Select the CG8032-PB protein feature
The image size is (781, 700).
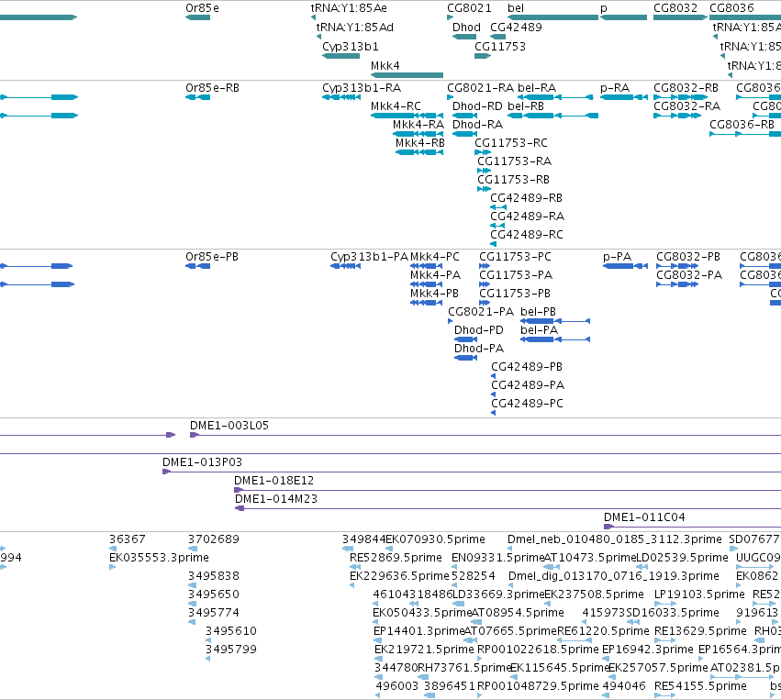(x=677, y=266)
